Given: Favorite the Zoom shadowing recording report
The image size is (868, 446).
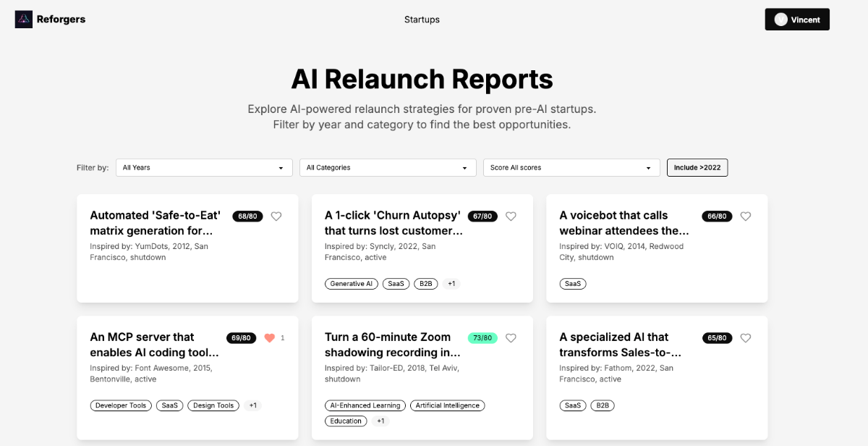Looking at the screenshot, I should [x=511, y=337].
